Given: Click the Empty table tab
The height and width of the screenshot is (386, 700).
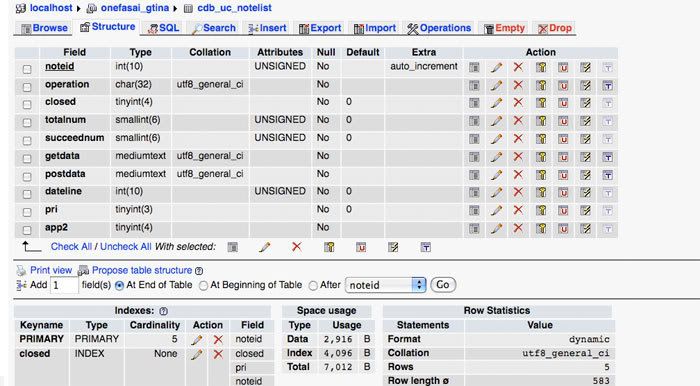Looking at the screenshot, I should coord(504,28).
